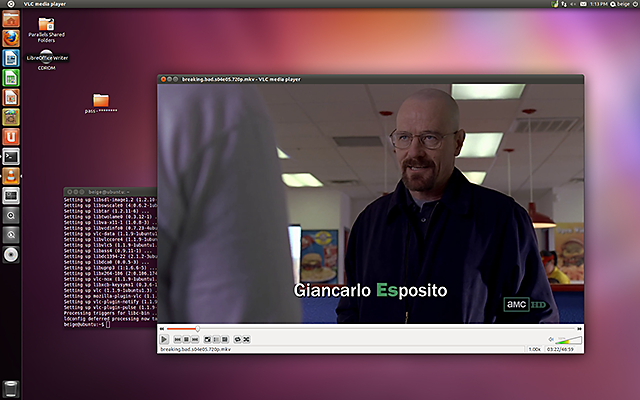The height and width of the screenshot is (400, 640).
Task: Stop playback in VLC
Action: (186, 340)
